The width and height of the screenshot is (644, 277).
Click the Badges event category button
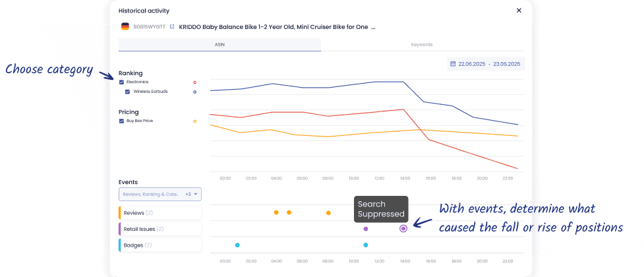tap(160, 245)
